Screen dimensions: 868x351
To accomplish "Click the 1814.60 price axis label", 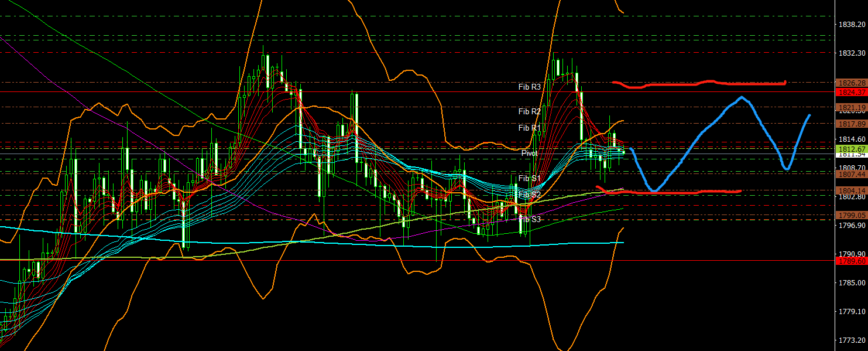I will [852, 139].
